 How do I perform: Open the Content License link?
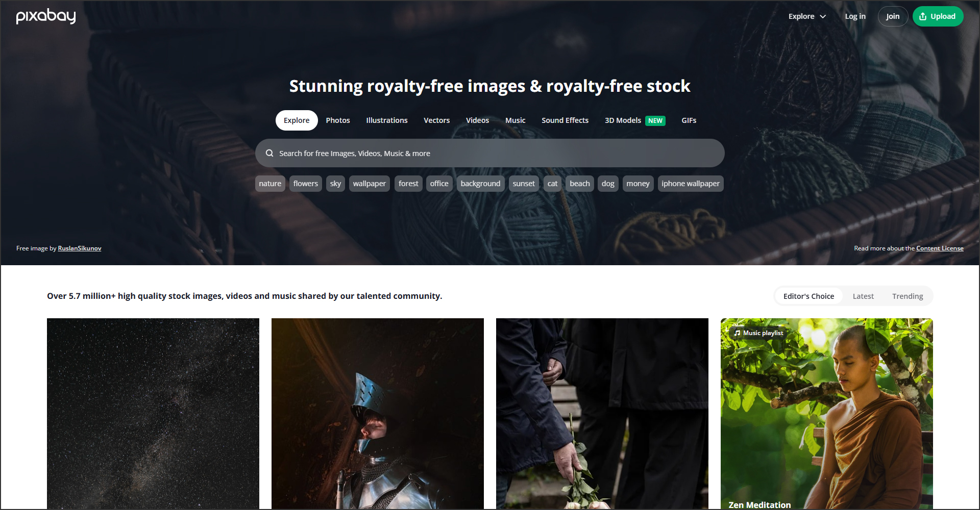point(940,248)
